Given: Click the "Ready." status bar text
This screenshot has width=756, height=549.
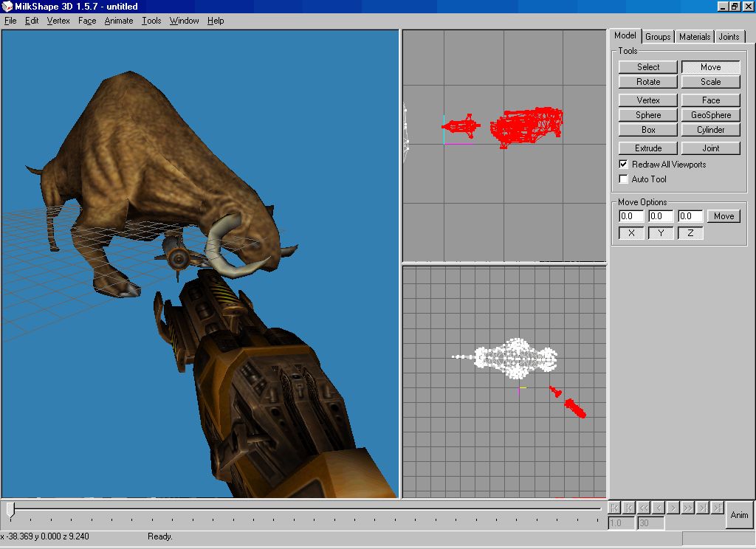Looking at the screenshot, I should pos(160,536).
